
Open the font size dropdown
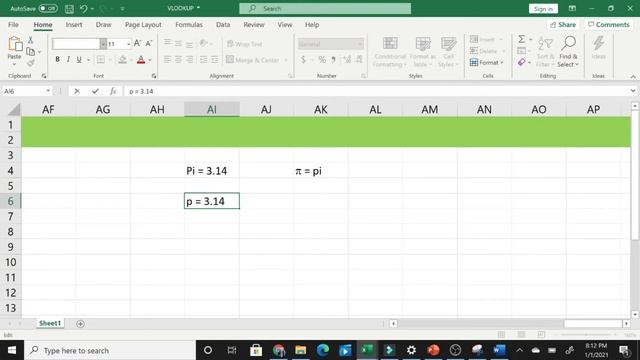click(129, 44)
